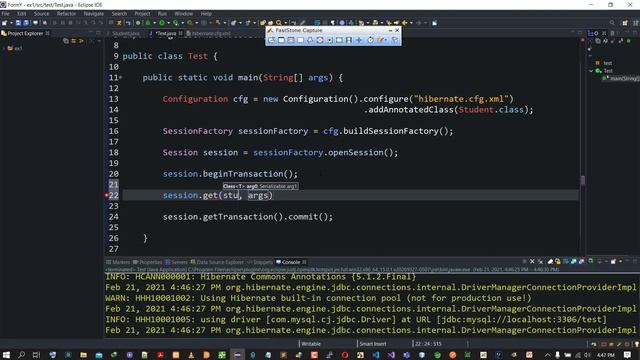FastStone: screen crosshair picker icon
The image size is (640, 360).
point(359,40)
